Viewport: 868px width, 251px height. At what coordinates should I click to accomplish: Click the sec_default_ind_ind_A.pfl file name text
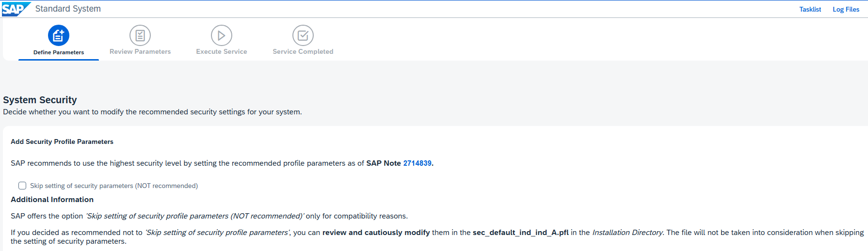click(521, 233)
